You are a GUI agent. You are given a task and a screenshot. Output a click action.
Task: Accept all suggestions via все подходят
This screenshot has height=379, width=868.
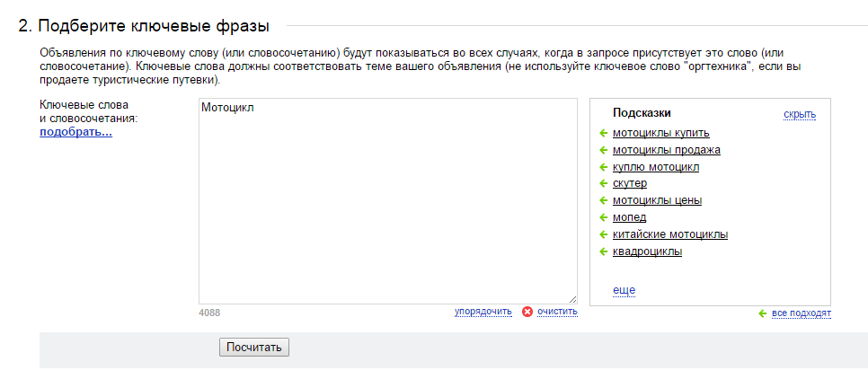[x=801, y=313]
